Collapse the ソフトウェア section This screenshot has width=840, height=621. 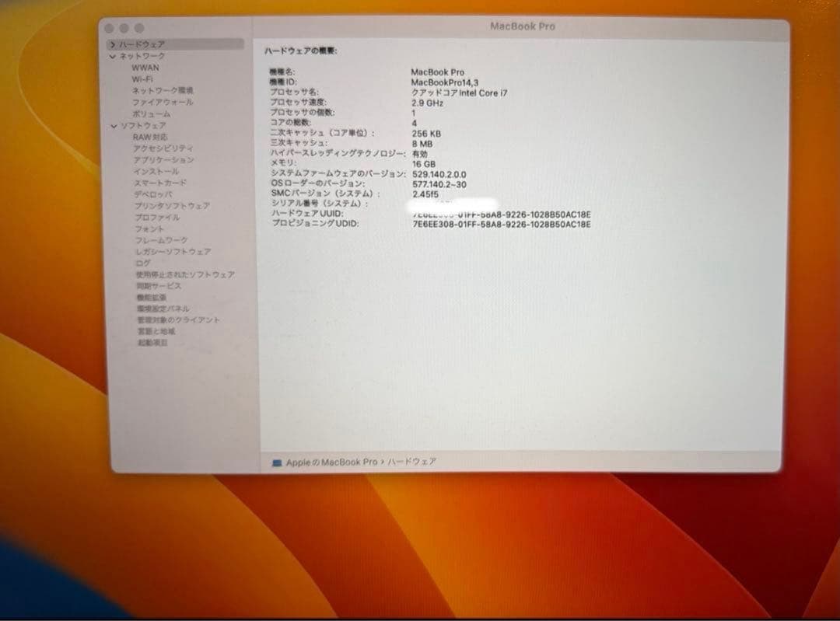pos(112,125)
